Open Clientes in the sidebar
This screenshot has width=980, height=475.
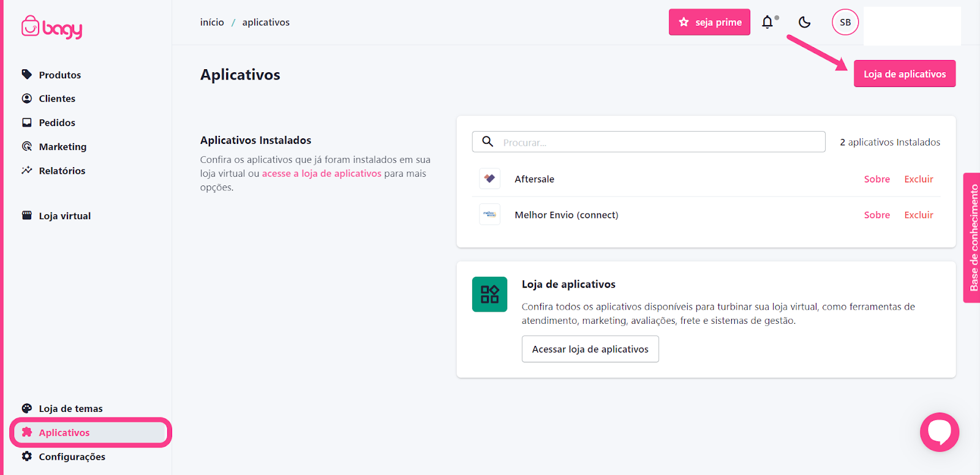[57, 99]
